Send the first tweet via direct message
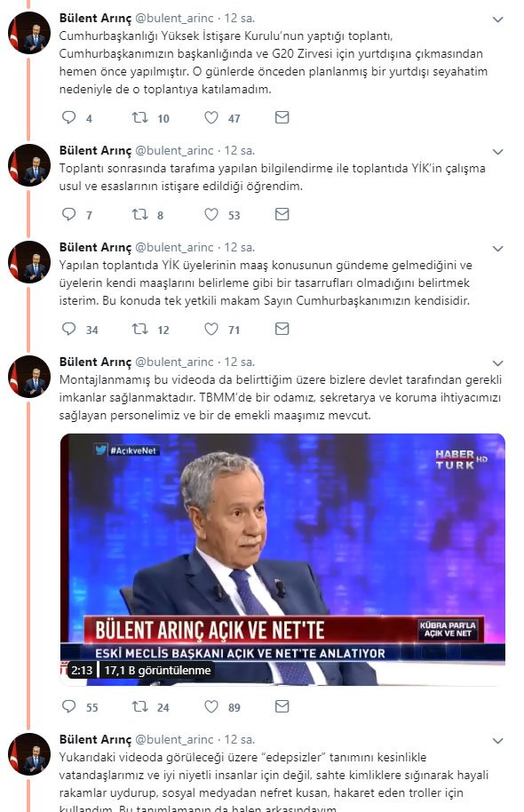The image size is (524, 812). pyautogui.click(x=282, y=117)
